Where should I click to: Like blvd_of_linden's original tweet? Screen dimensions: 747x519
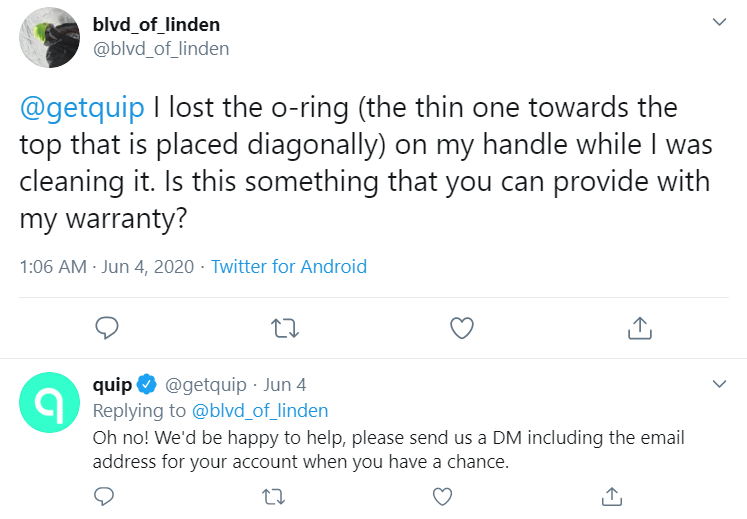(461, 327)
